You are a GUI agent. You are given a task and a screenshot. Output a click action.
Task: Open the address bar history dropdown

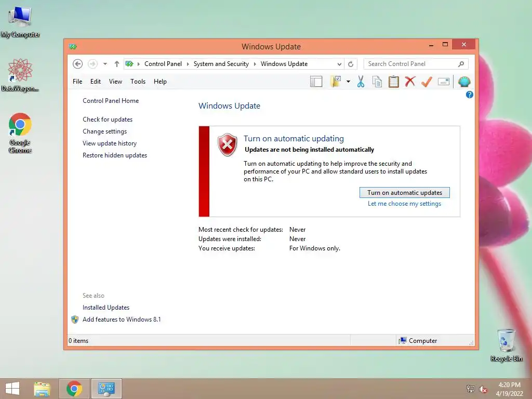[339, 64]
